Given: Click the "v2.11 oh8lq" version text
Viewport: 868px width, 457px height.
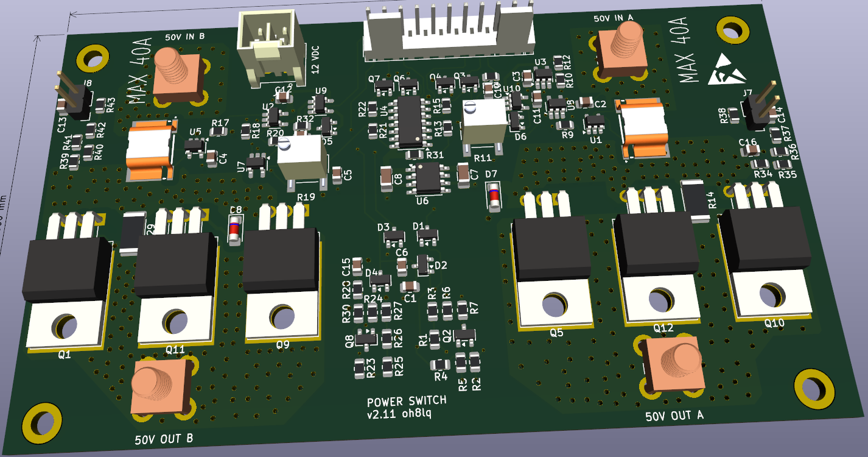Looking at the screenshot, I should pos(399,414).
